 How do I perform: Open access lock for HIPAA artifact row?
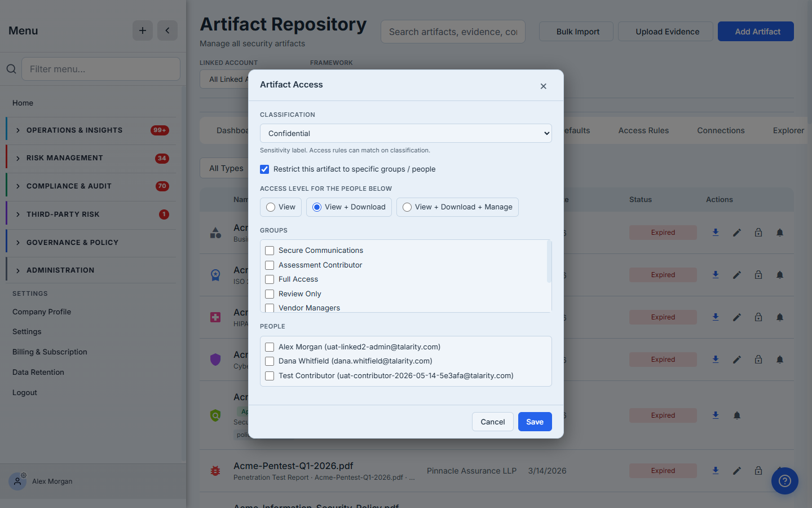coord(758,317)
